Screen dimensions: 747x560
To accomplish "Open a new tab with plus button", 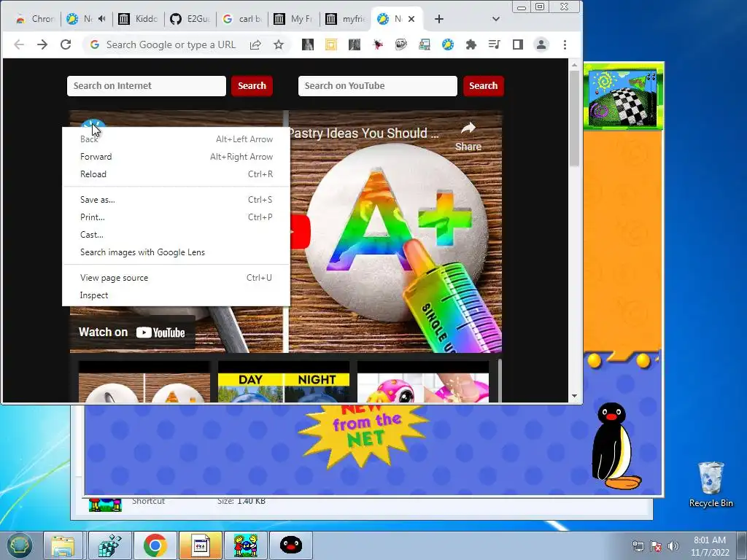I will tap(439, 19).
